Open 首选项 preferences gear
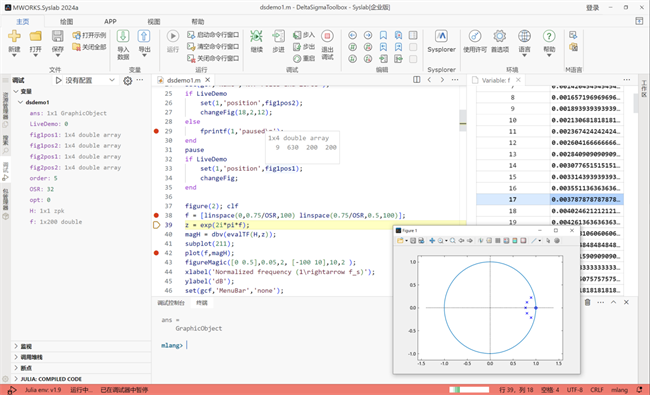The height and width of the screenshot is (395, 650). [500, 36]
